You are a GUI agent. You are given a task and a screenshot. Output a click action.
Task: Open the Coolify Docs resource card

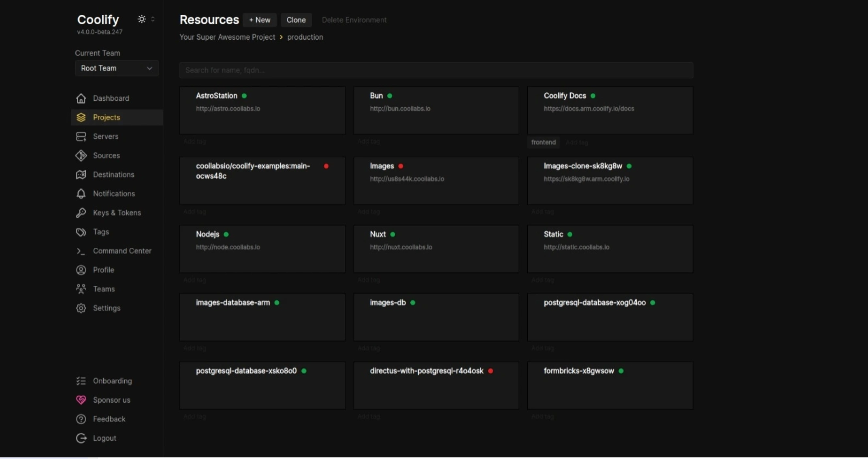610,110
